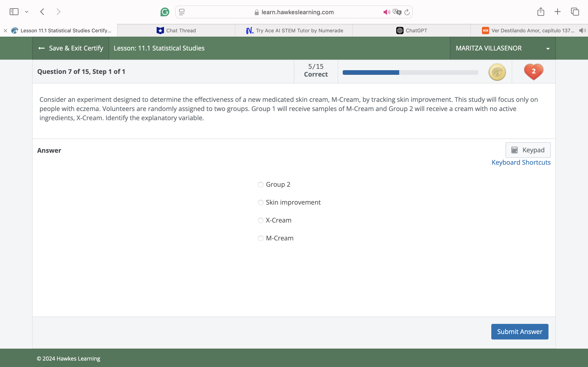Viewport: 588px width, 367px height.
Task: Open the page reader menu icon
Action: click(x=182, y=12)
